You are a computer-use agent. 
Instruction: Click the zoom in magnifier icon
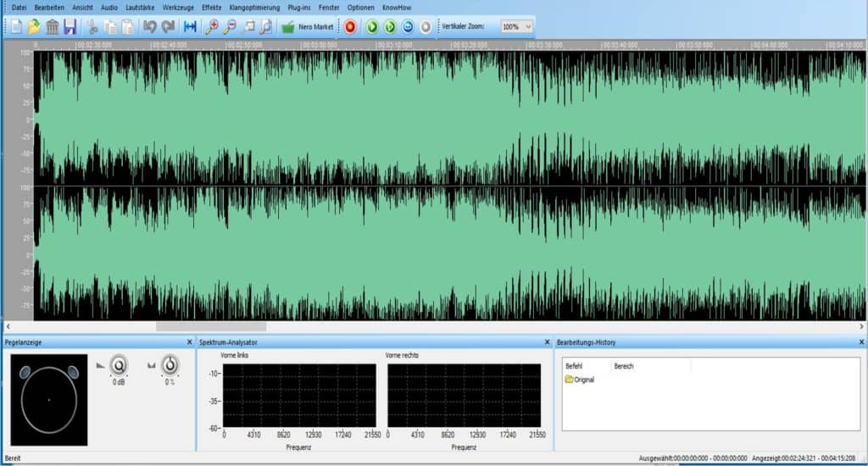(x=212, y=27)
